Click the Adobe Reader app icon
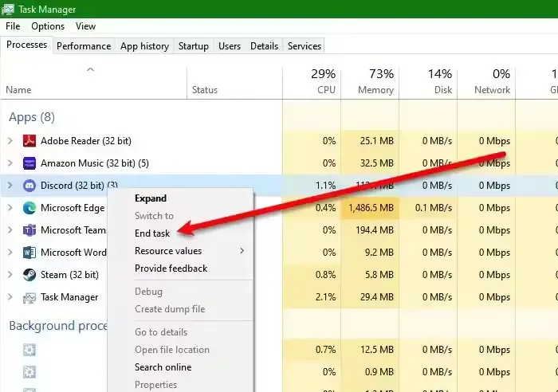This screenshot has width=558, height=392. 29,141
